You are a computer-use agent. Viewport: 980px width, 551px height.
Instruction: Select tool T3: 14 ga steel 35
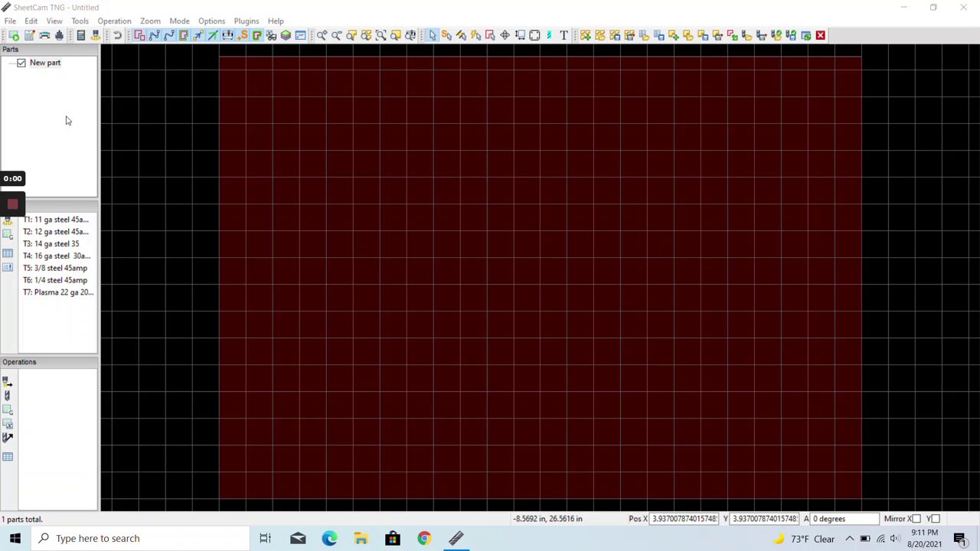[51, 244]
